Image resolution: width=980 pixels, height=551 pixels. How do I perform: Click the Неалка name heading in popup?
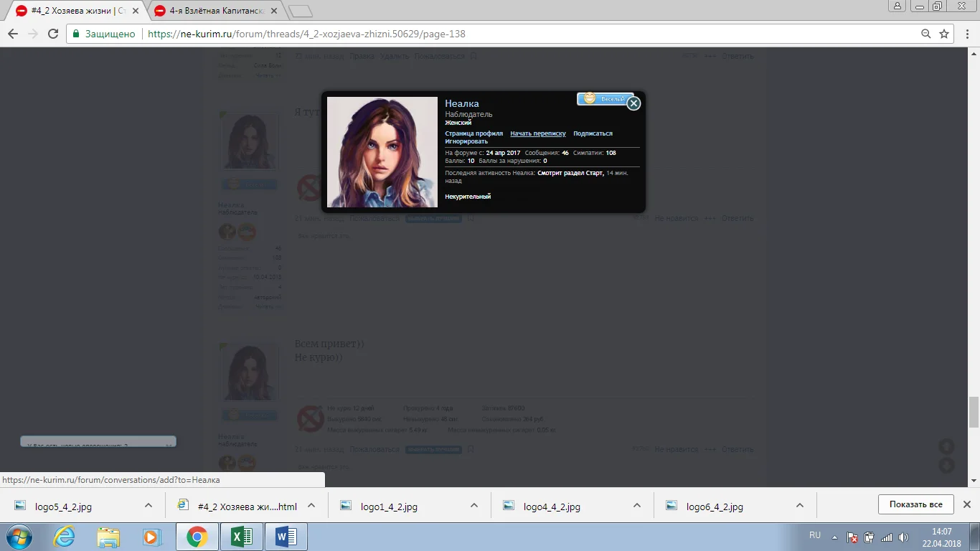click(x=462, y=103)
